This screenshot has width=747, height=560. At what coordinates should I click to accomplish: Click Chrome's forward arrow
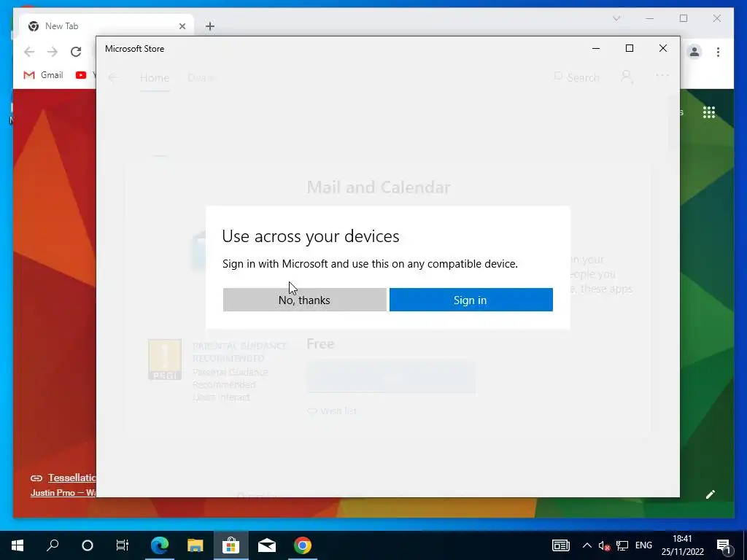[53, 52]
